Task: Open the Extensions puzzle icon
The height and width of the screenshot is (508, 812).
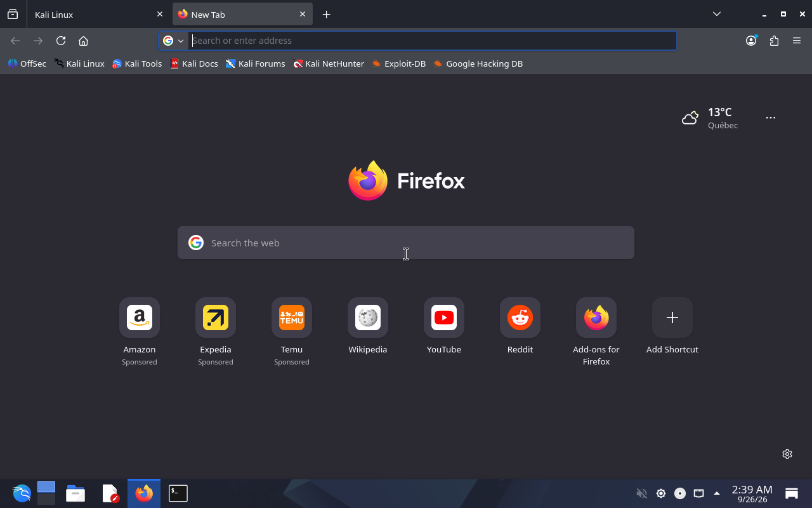Action: [x=774, y=41]
